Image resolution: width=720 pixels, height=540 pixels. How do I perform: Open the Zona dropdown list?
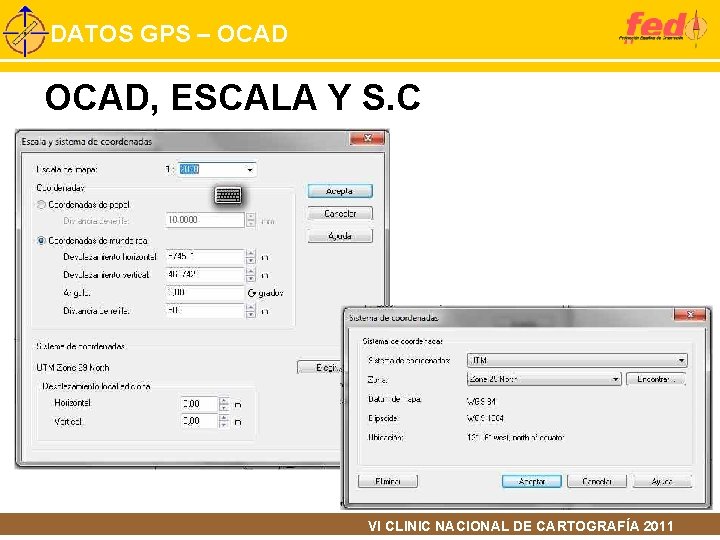(615, 379)
